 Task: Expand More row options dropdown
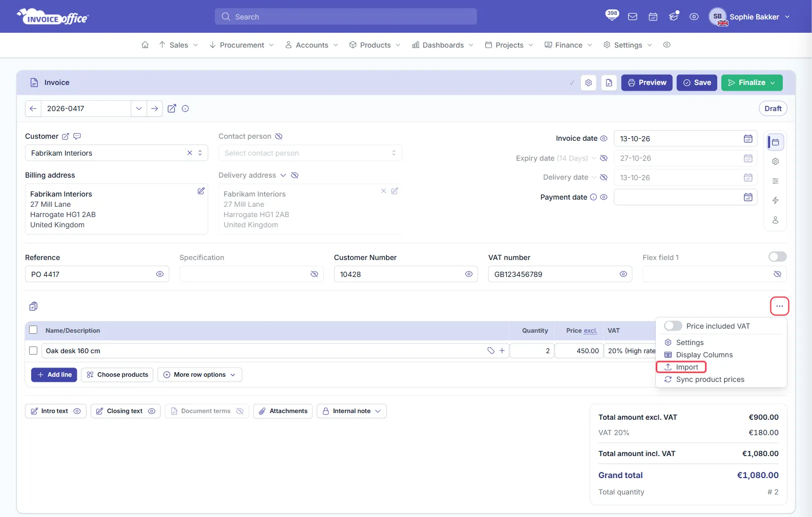tap(200, 375)
